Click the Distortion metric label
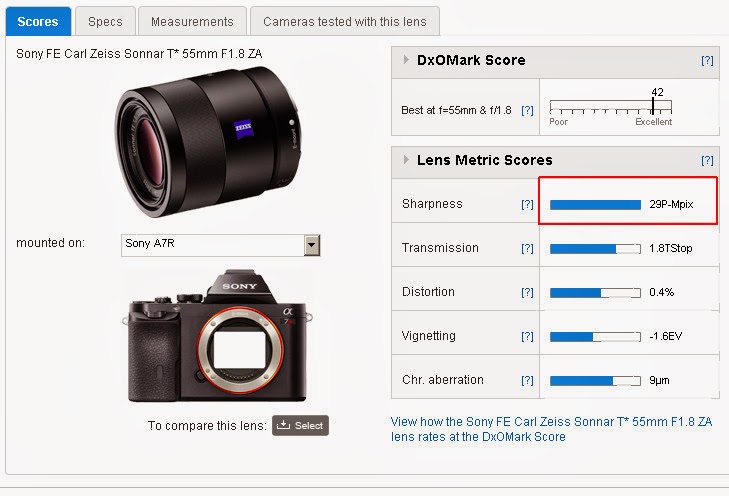This screenshot has width=729, height=496. [x=428, y=292]
